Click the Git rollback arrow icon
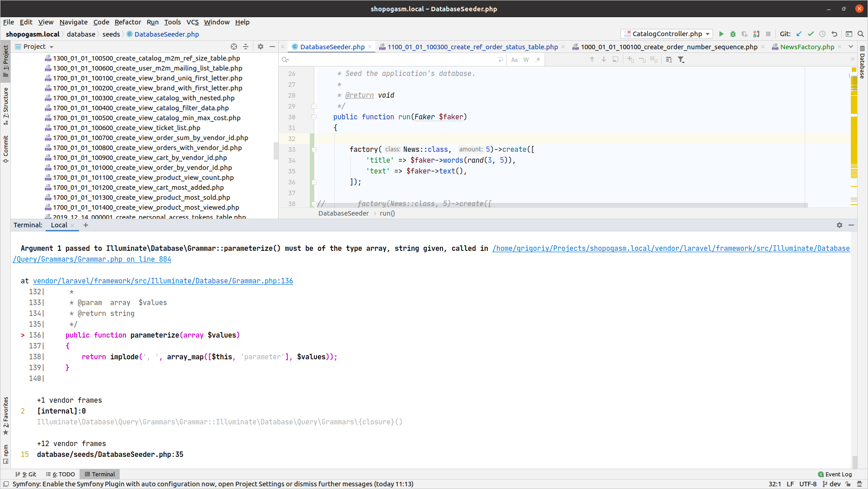The height and width of the screenshot is (489, 868). point(834,34)
